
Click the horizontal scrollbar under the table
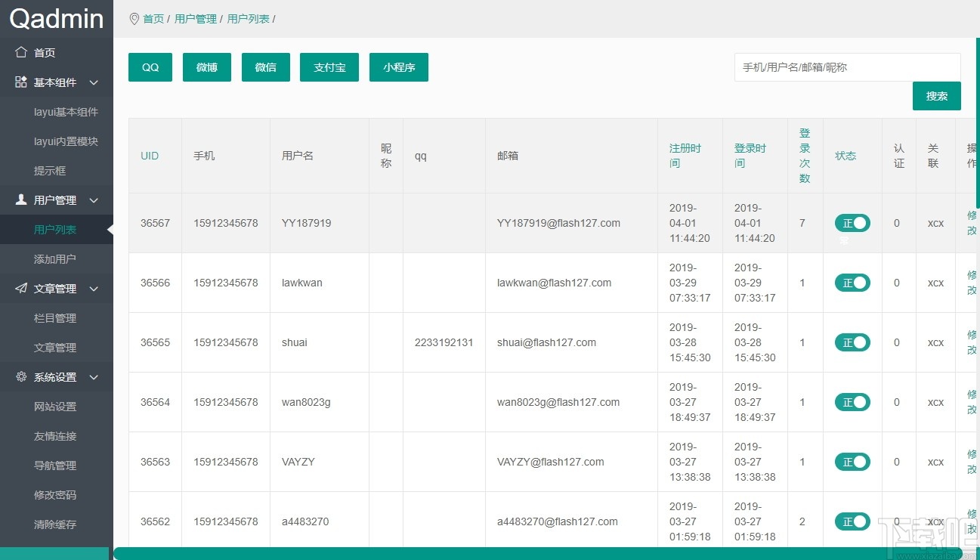[539, 553]
